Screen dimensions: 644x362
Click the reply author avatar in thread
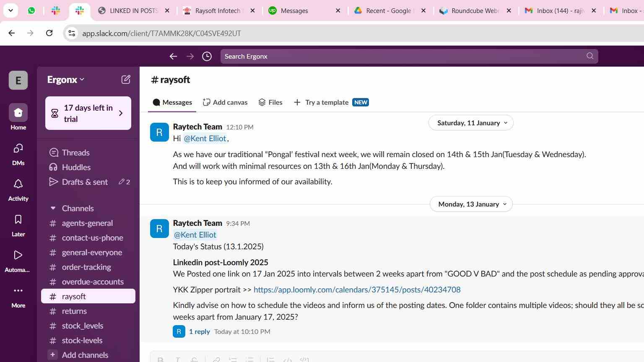(179, 331)
